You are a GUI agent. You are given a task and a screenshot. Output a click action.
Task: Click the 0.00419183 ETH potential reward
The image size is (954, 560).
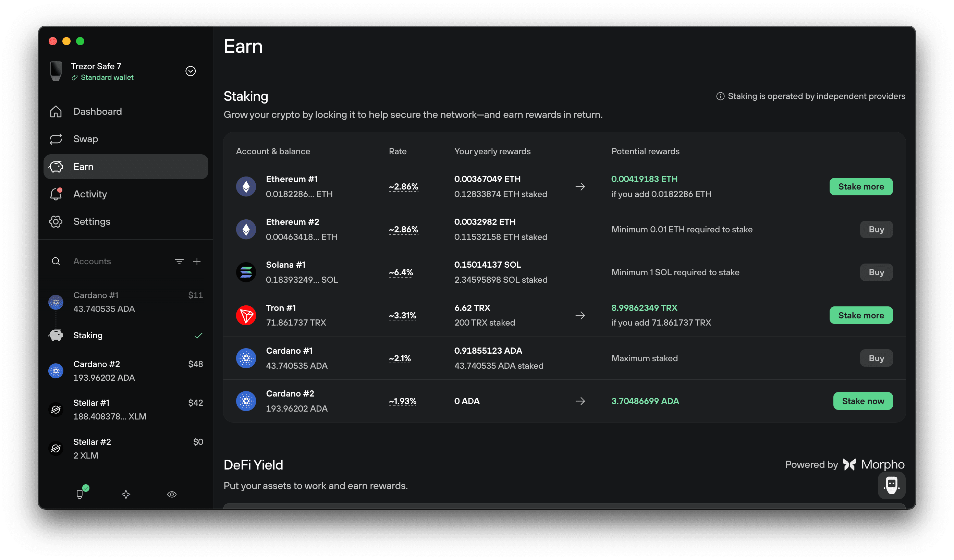644,179
